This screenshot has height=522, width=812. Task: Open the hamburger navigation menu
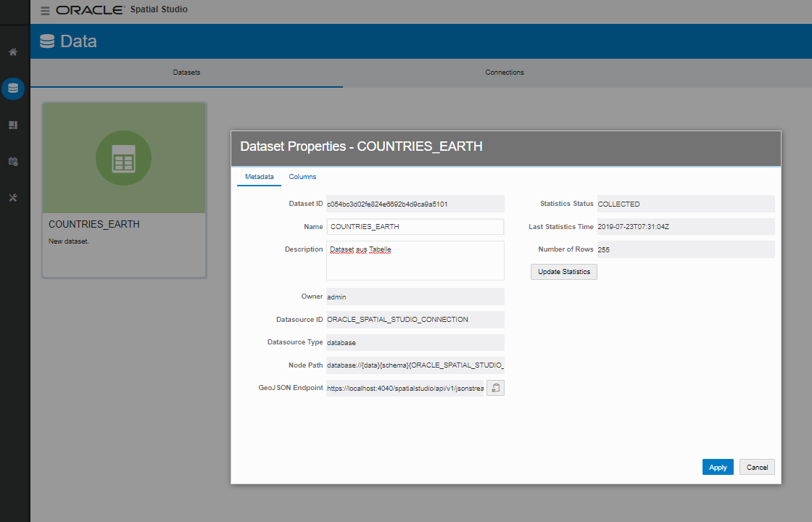pos(45,10)
